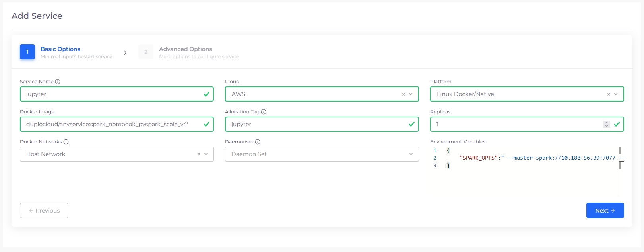
Task: Click the Service Name input field
Action: (111, 94)
